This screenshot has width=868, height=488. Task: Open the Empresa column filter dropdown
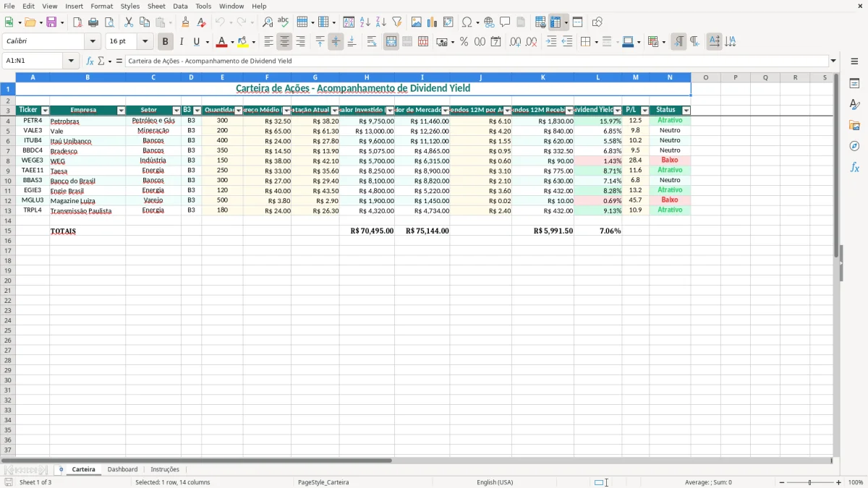click(x=121, y=111)
